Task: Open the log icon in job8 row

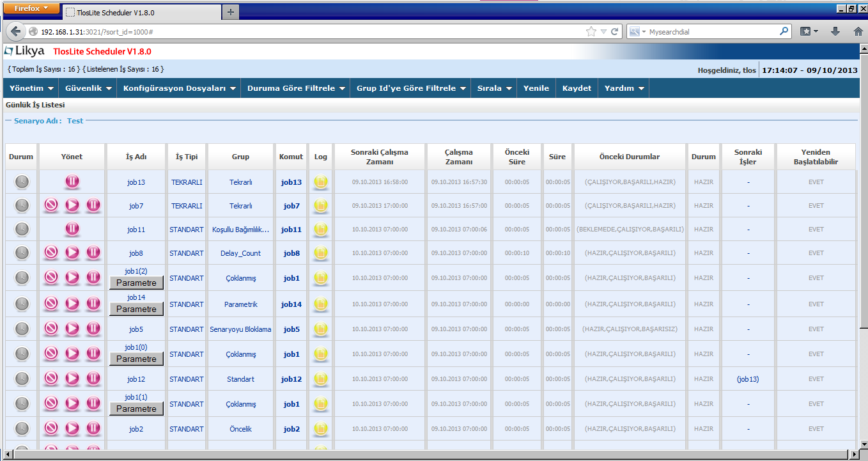Action: pos(321,253)
